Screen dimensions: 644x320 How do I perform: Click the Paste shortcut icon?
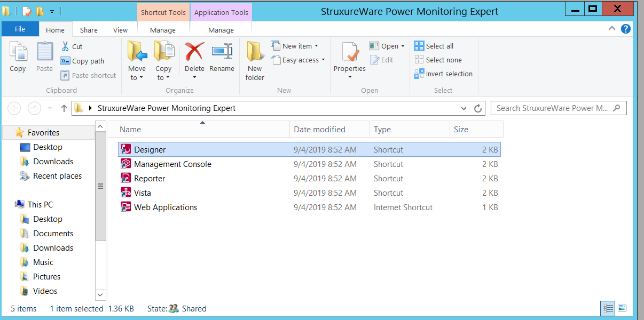tap(65, 75)
